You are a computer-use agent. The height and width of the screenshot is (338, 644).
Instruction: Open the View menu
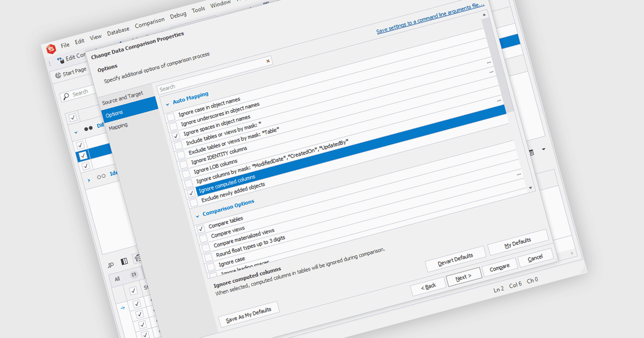96,37
